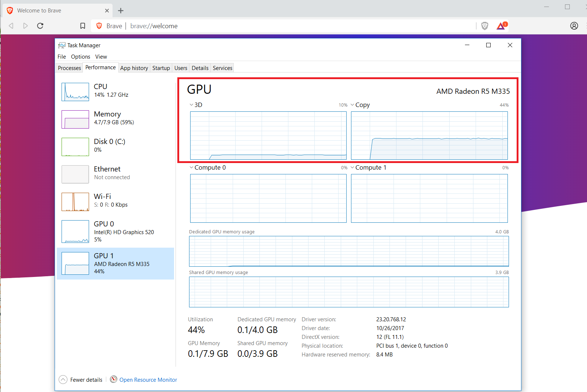Expand the Compute 0 engine dropdown

coord(191,167)
